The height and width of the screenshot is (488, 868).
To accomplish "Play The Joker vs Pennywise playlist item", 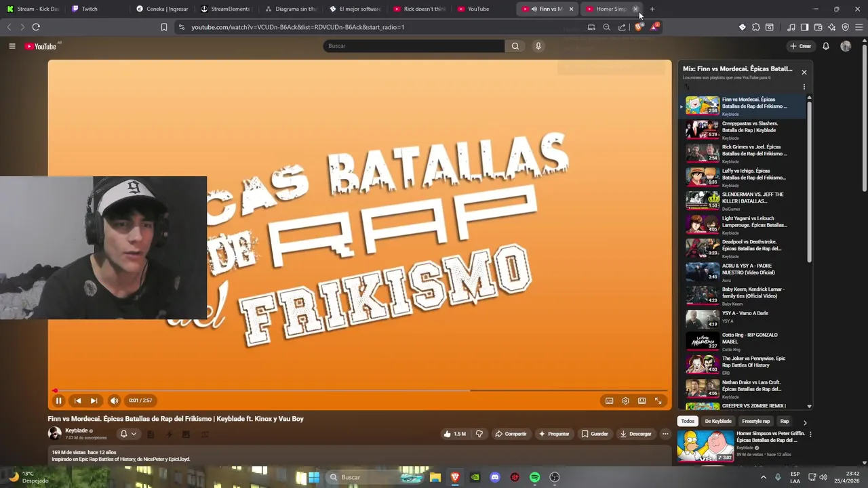I will (x=744, y=364).
